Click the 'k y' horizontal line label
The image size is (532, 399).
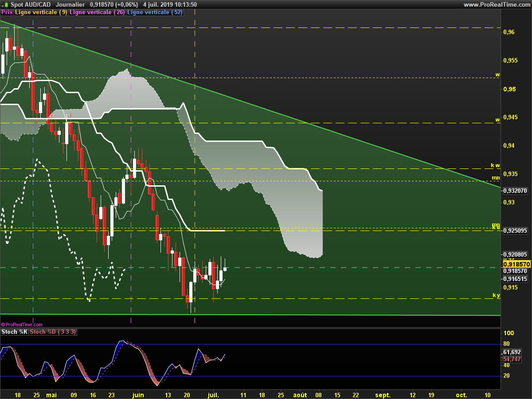coord(496,295)
